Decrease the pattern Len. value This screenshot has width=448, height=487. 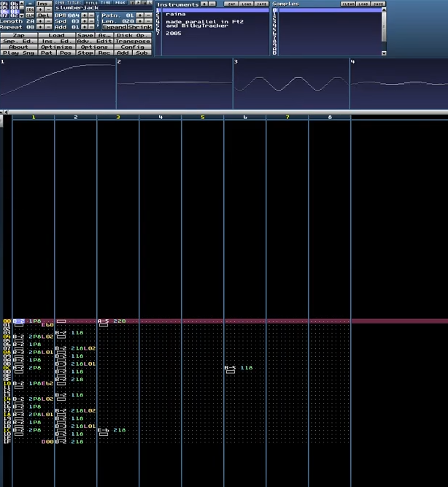(x=148, y=21)
